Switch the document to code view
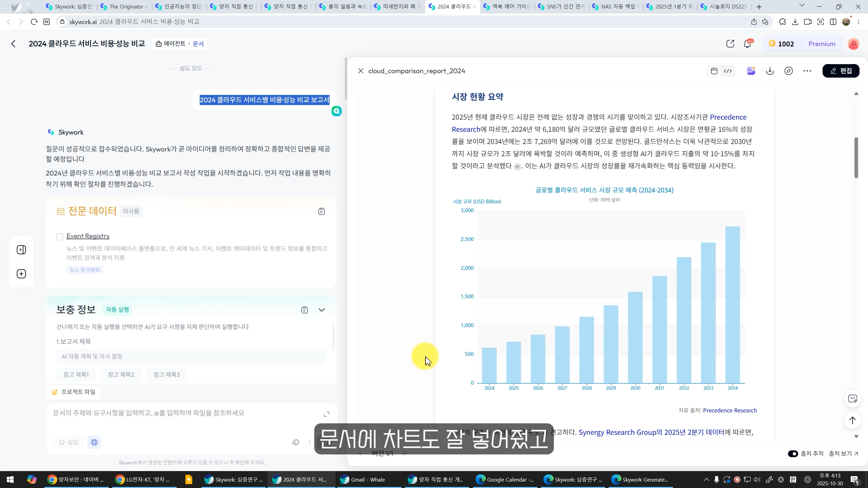 (728, 71)
